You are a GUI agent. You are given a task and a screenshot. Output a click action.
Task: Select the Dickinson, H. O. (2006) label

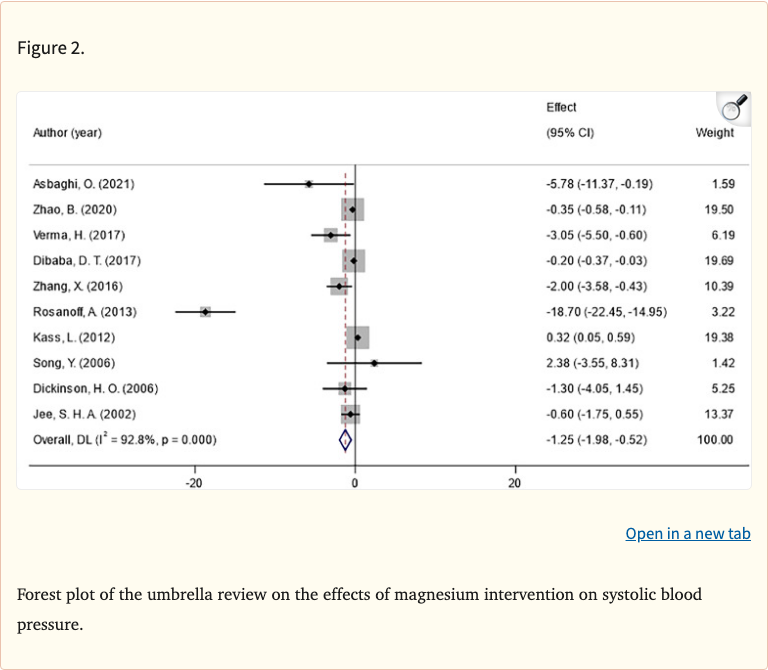pos(95,388)
